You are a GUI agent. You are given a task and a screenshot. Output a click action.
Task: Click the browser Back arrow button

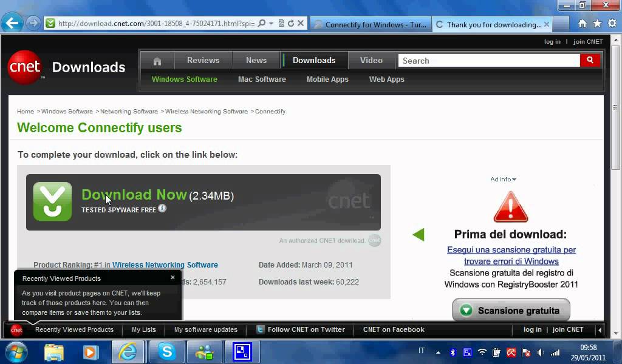[x=12, y=23]
